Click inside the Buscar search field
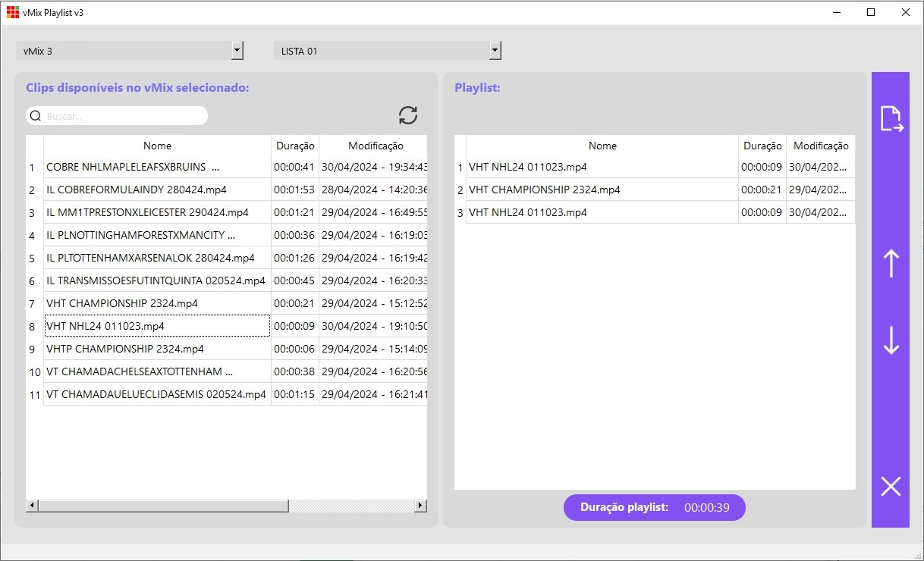 [121, 116]
